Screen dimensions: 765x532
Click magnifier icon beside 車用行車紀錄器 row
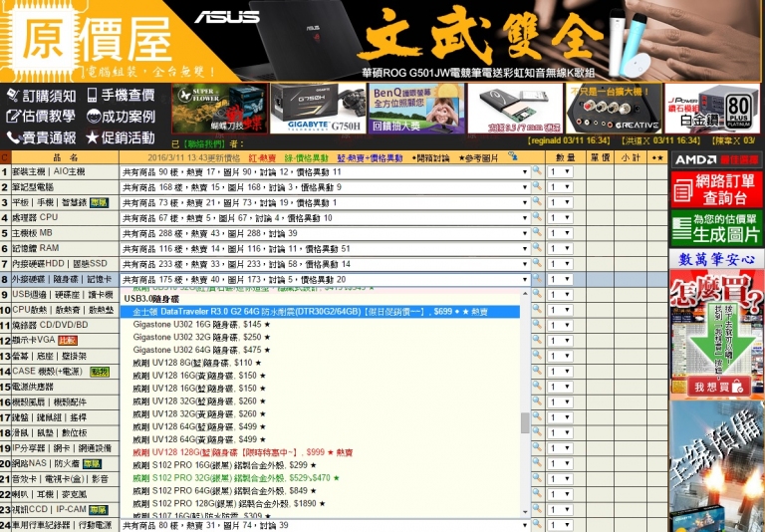coord(537,525)
